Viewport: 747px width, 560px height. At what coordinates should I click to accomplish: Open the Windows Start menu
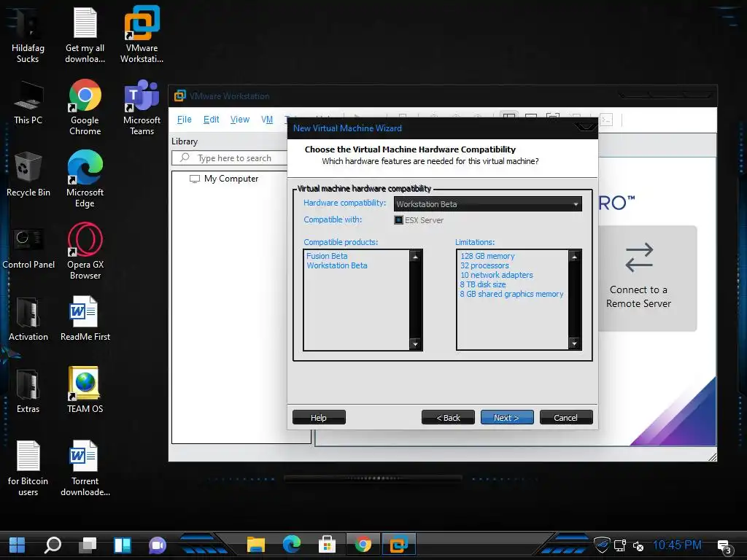[x=18, y=545]
